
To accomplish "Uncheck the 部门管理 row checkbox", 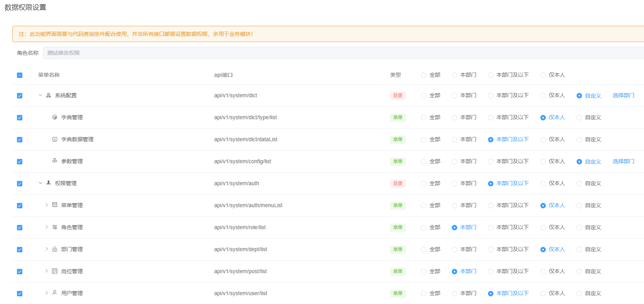I will point(20,250).
